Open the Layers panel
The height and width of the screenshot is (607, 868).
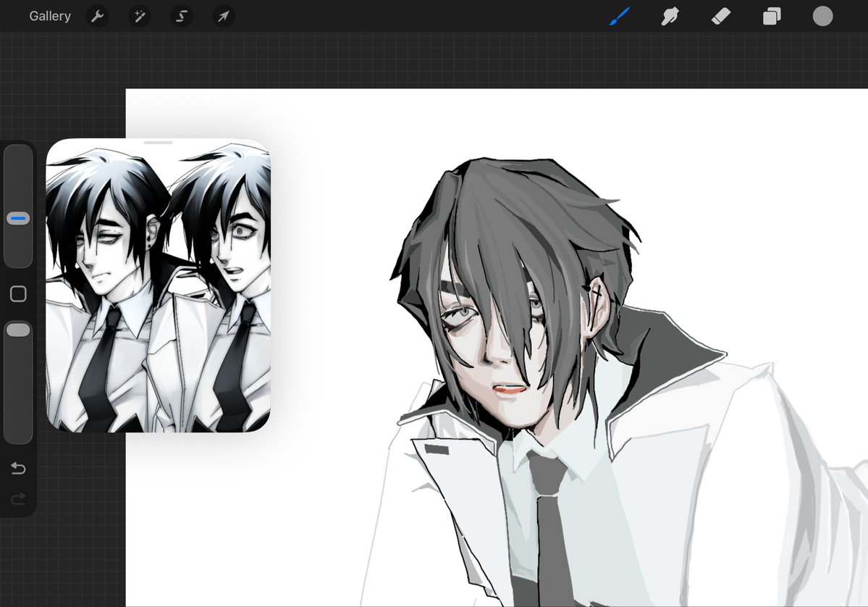click(772, 16)
